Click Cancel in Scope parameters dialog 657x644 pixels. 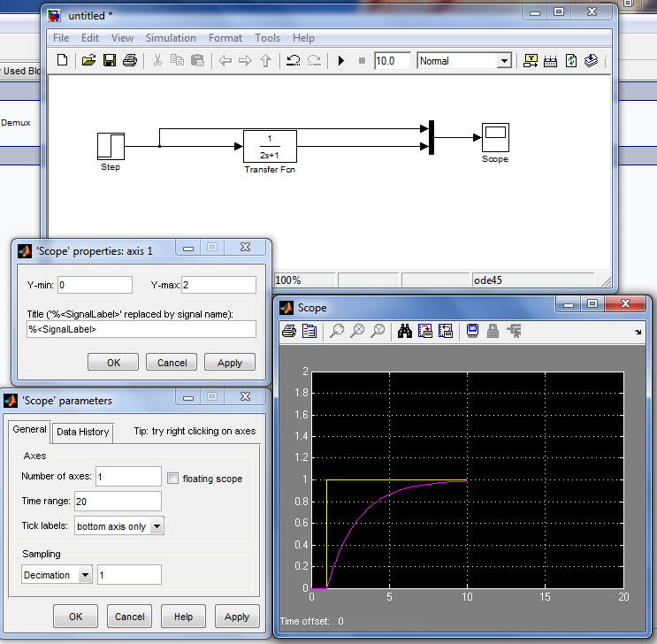[129, 617]
